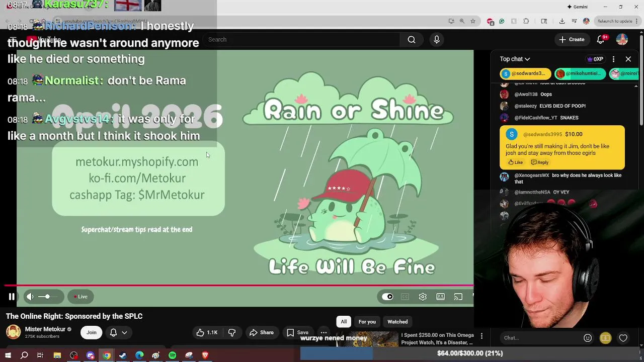Reply to the $10.00 super chat message
The image size is (644, 362).
pyautogui.click(x=540, y=162)
